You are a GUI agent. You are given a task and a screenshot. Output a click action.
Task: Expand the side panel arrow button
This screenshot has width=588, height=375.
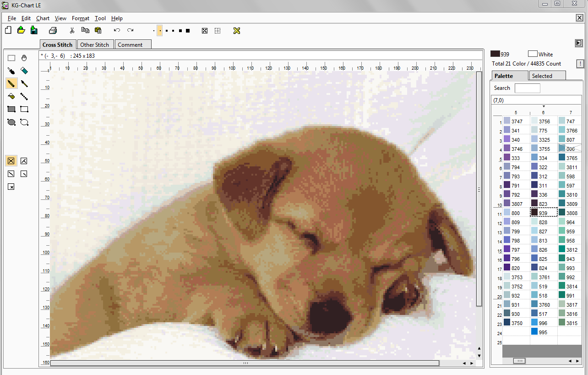[x=578, y=43]
